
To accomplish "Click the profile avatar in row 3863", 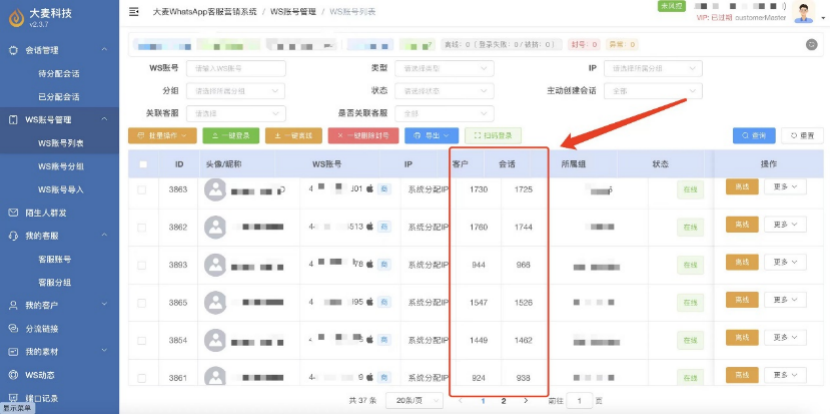I will tap(215, 189).
